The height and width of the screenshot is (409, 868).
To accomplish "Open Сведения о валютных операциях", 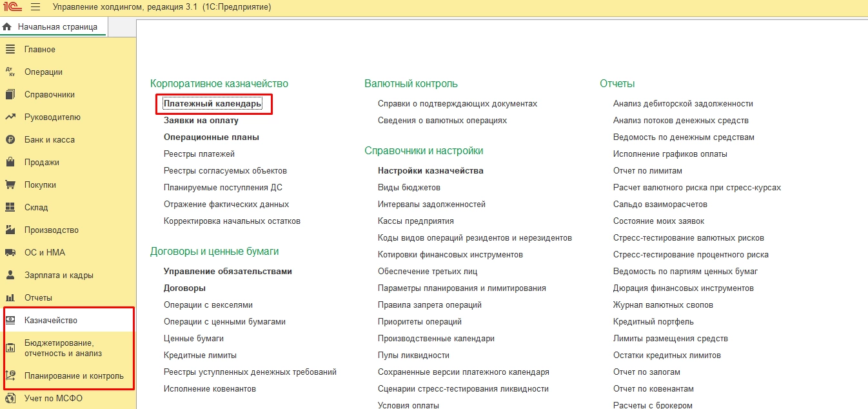I will pyautogui.click(x=442, y=121).
